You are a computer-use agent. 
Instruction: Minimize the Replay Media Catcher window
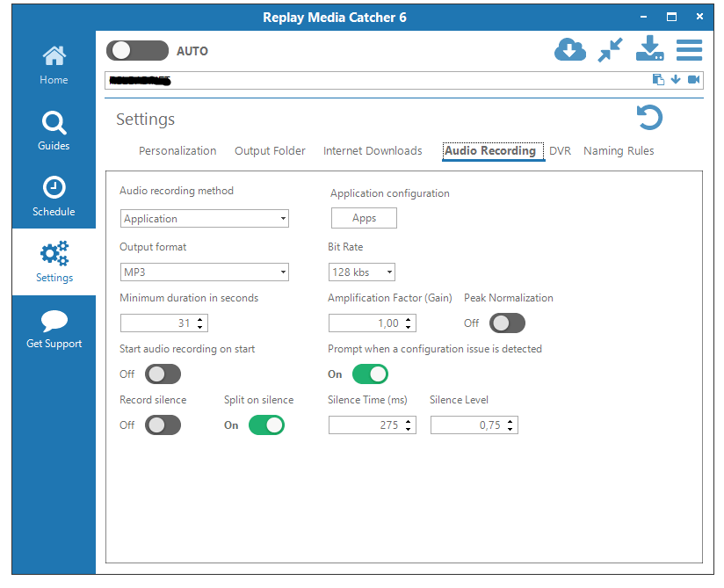643,17
